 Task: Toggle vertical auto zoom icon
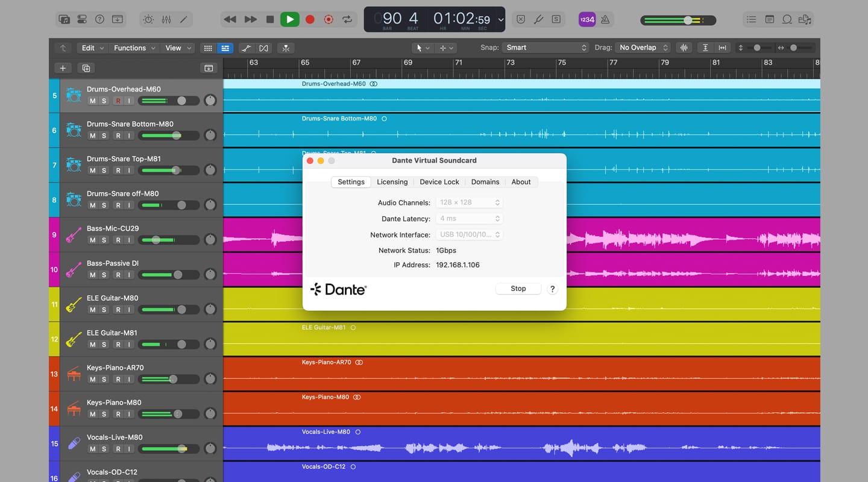coord(705,48)
